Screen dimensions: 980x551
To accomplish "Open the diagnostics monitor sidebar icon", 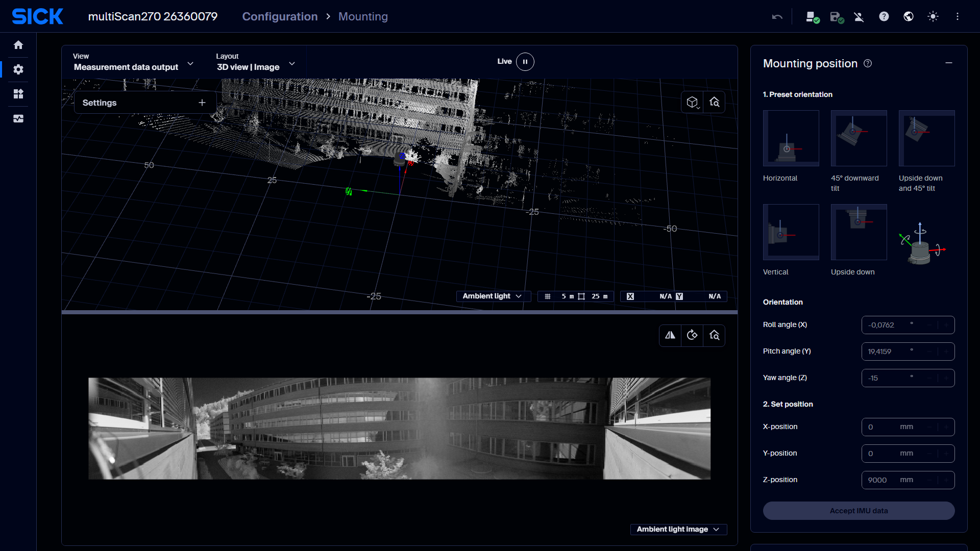I will (18, 118).
